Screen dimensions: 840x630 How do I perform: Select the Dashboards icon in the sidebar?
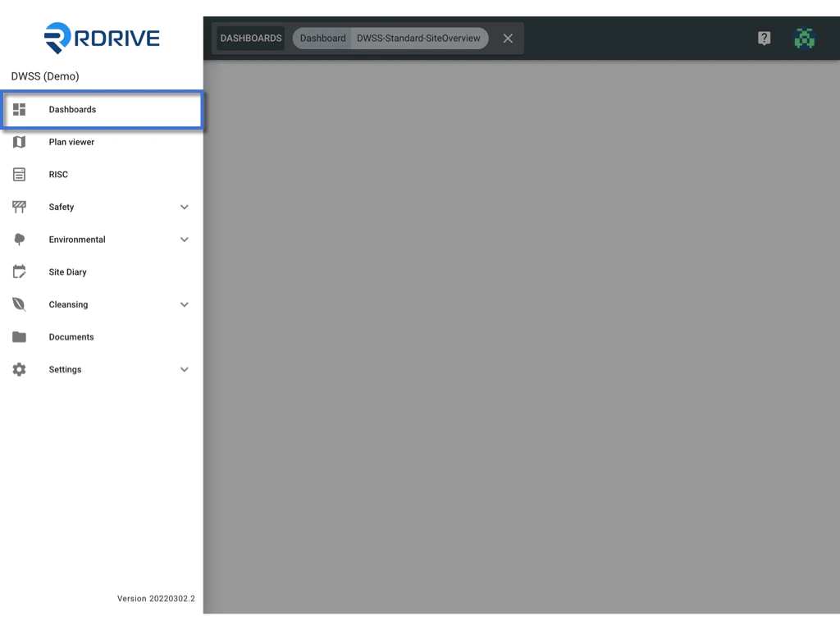point(19,109)
